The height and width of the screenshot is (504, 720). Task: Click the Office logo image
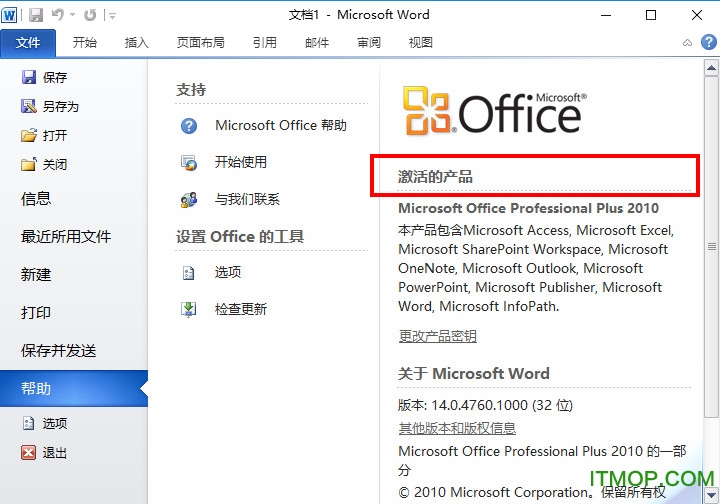pyautogui.click(x=494, y=111)
